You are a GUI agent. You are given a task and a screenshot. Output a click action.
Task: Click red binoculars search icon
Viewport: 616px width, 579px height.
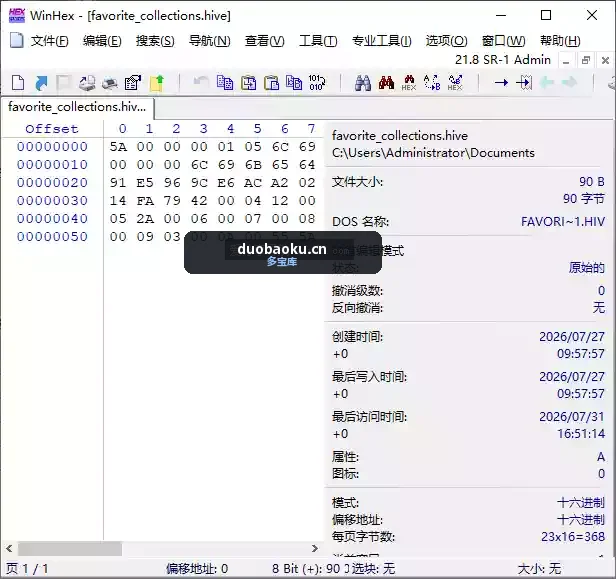click(386, 83)
